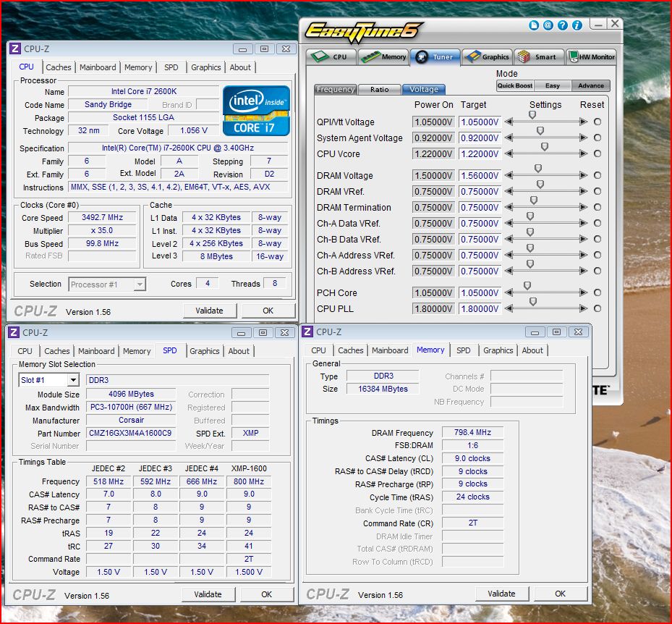Screen dimensions: 672x624
Task: Switch to Caches tab in top CPU-Z window
Action: [59, 67]
